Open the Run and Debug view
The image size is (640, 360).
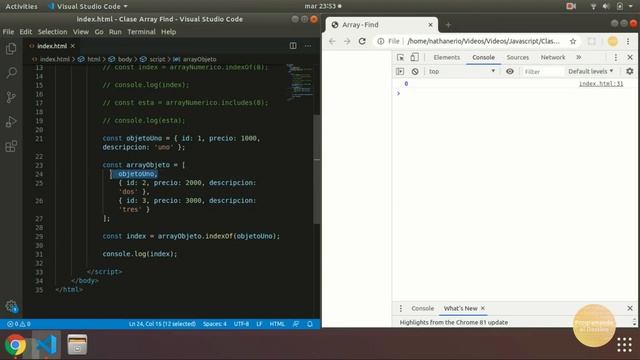pos(11,122)
